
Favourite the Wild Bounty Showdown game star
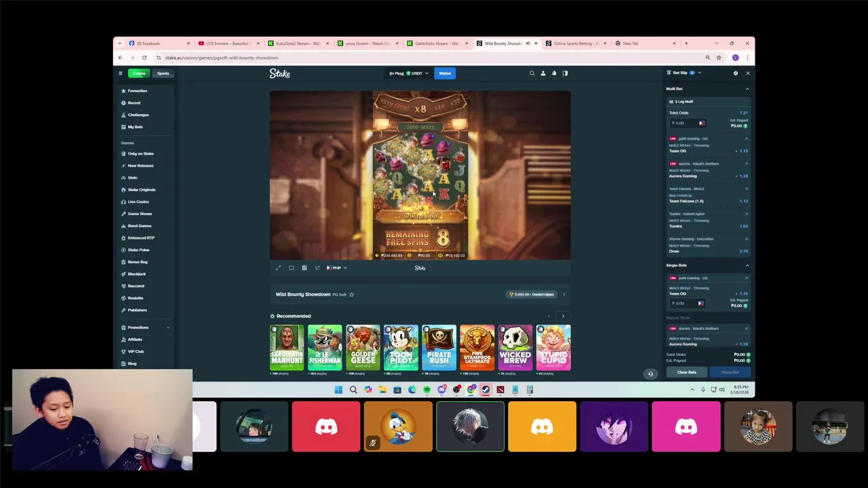click(x=351, y=295)
